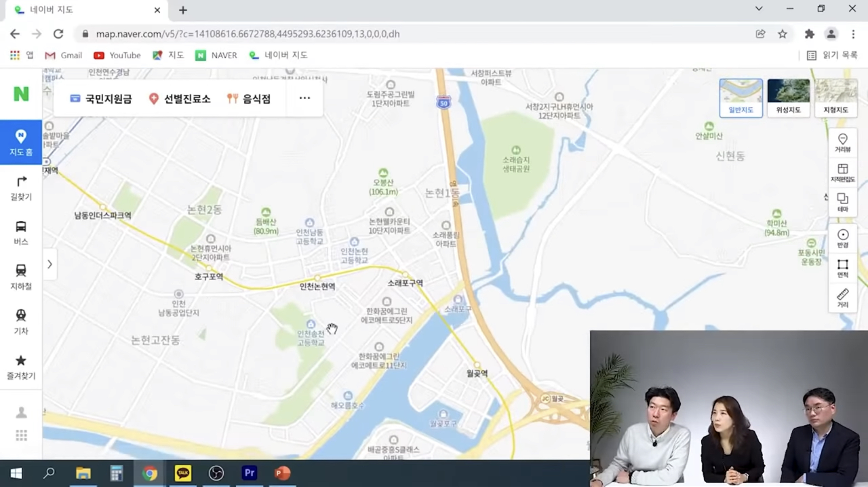Click the 소래포구역 station label
This screenshot has height=487, width=868.
tap(405, 283)
